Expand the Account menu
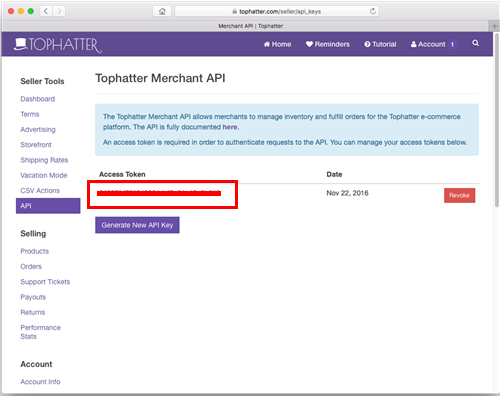Viewport: 500px width, 396px height. tap(428, 44)
